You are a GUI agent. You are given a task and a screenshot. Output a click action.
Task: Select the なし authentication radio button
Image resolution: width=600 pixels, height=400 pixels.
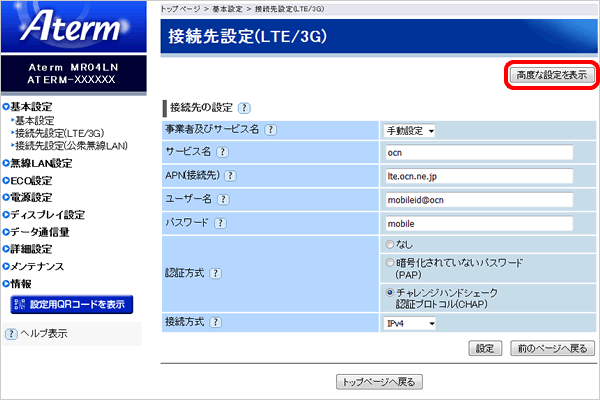(389, 243)
